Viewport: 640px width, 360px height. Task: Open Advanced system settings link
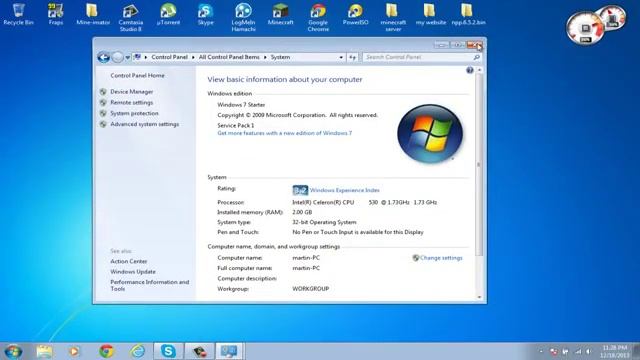click(144, 124)
